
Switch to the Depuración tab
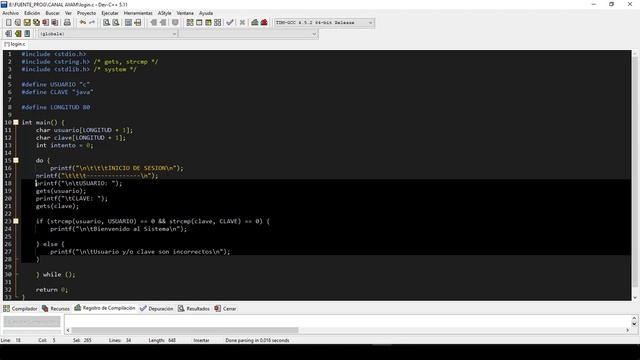[157, 309]
